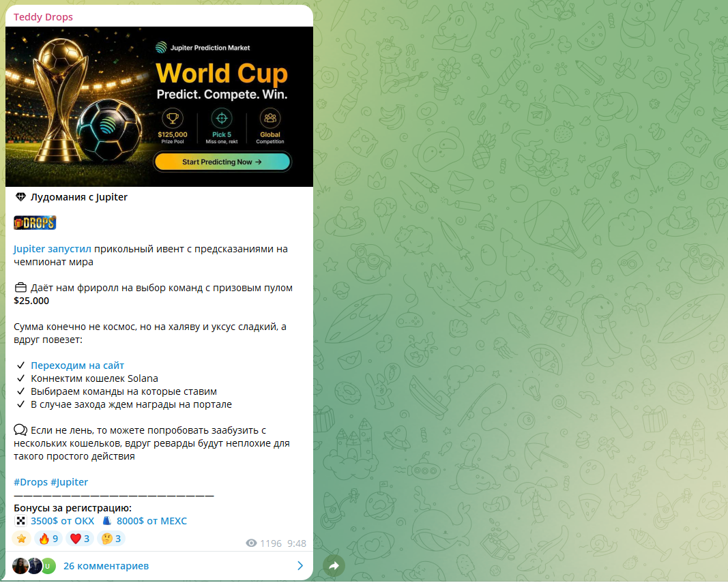The height and width of the screenshot is (583, 728).
Task: Add the star reaction
Action: (x=21, y=539)
